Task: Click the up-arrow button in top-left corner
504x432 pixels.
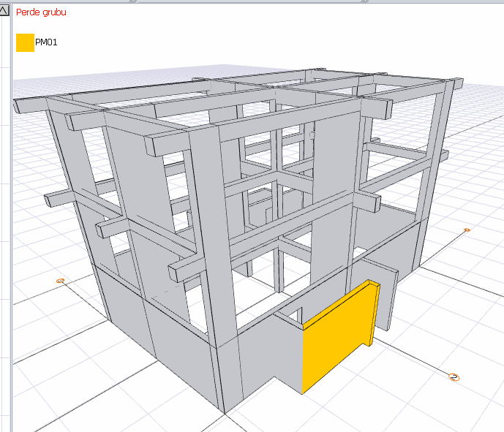Action: [4, 11]
